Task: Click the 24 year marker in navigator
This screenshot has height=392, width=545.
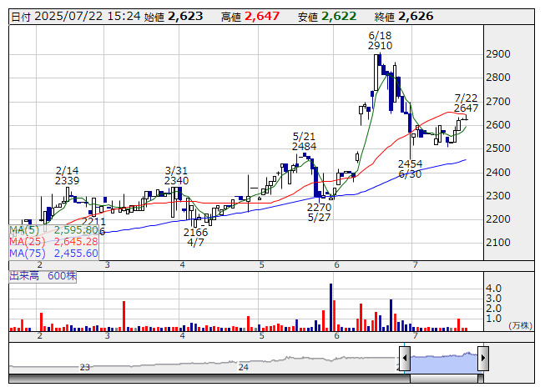Action: (244, 367)
